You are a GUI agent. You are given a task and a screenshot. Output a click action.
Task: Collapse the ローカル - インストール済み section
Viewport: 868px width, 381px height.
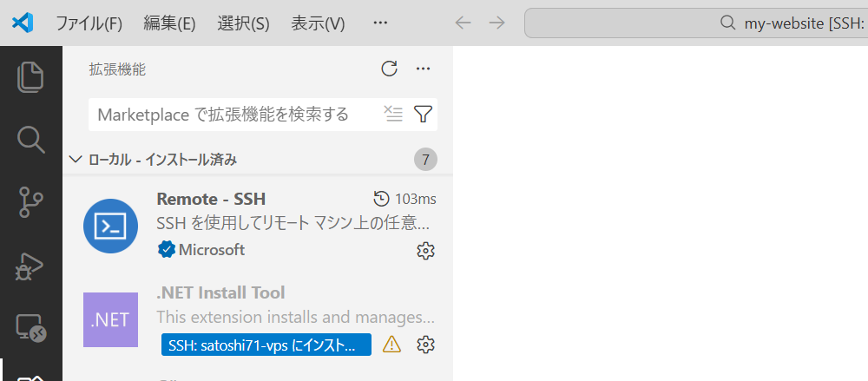[x=76, y=160]
